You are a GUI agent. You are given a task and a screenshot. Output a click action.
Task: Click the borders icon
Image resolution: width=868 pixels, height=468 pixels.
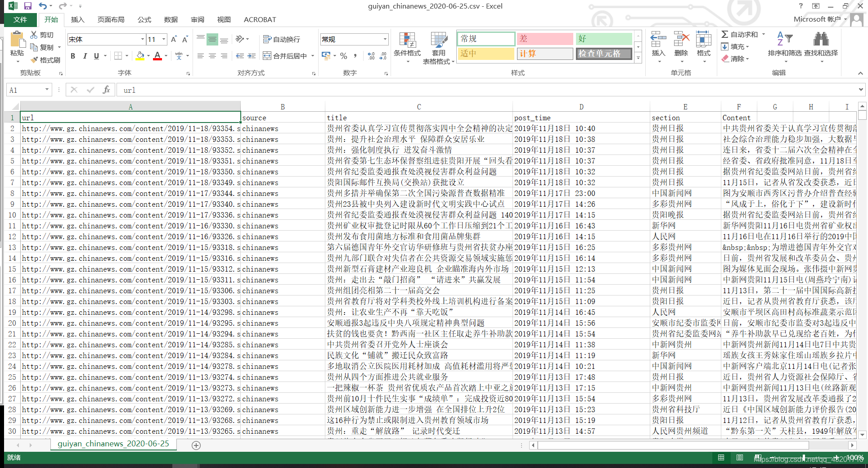pyautogui.click(x=118, y=56)
